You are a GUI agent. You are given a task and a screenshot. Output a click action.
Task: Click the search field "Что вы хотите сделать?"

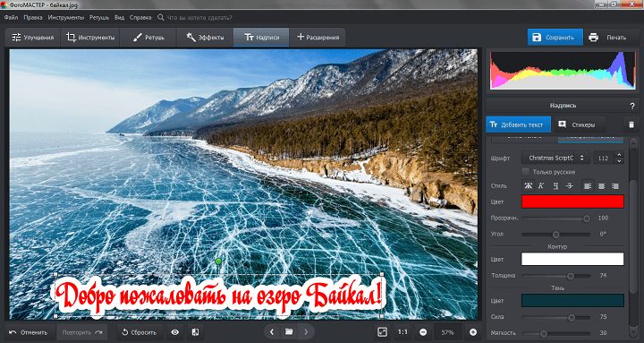(x=199, y=17)
